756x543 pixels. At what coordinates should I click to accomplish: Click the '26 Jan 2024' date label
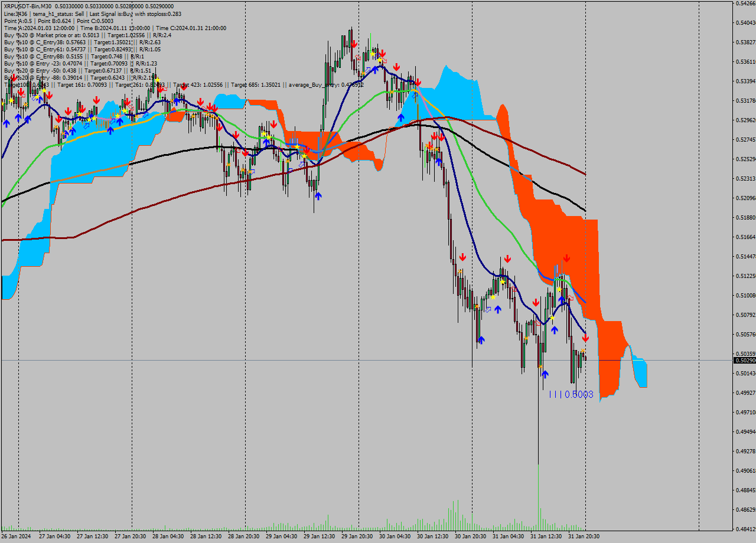tap(16, 537)
